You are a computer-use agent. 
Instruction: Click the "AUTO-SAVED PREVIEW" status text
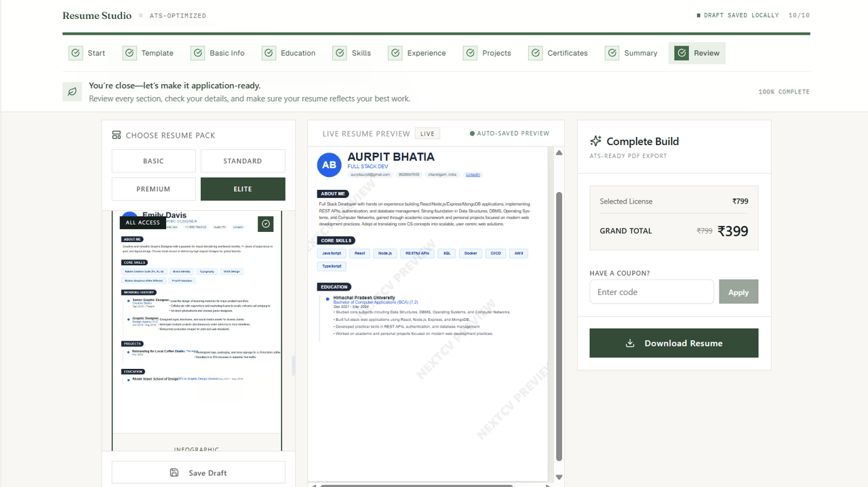[x=513, y=134]
